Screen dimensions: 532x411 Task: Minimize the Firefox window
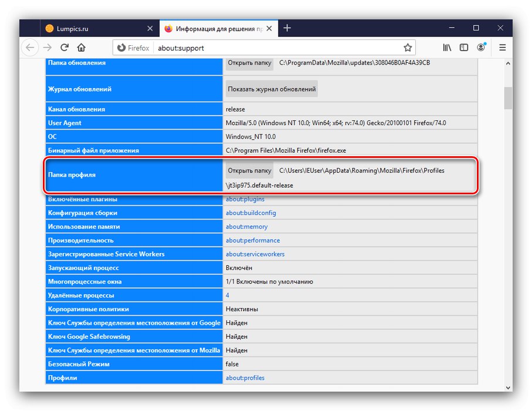pyautogui.click(x=452, y=28)
